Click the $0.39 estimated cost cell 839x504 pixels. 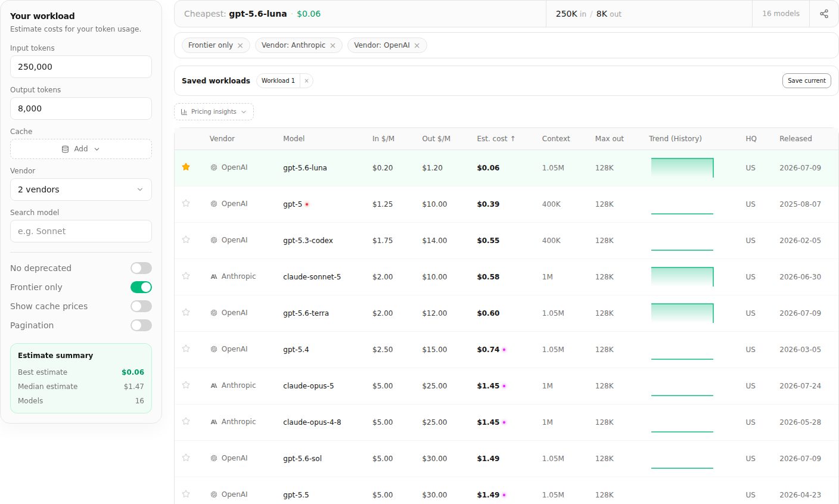coord(488,204)
